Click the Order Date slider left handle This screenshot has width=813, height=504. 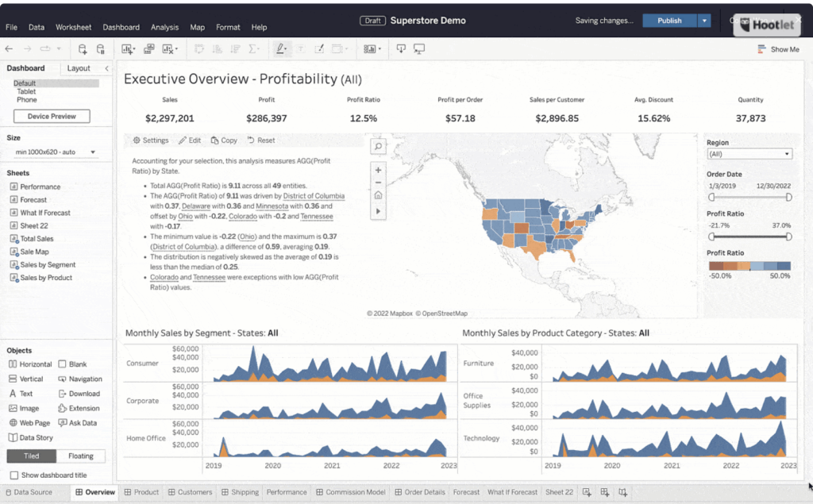pos(711,197)
